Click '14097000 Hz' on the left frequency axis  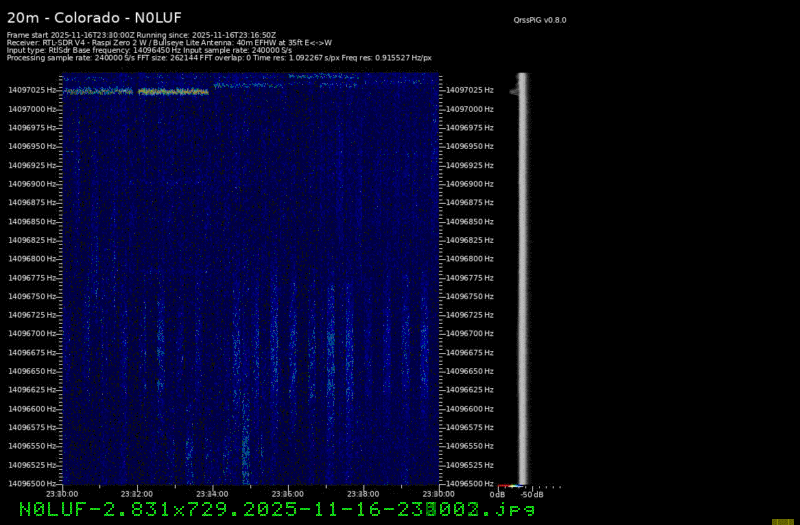[x=32, y=109]
